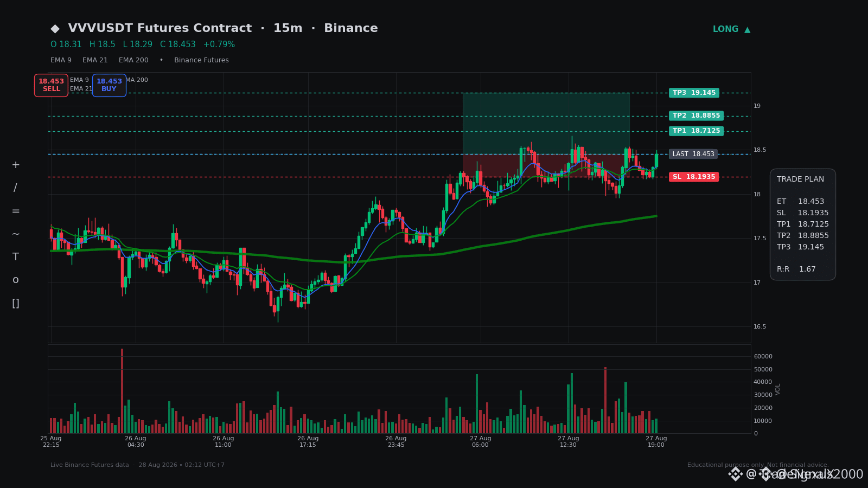Click the TP2 18.8855 row in Trade Plan
Image resolution: width=868 pixels, height=488 pixels.
pyautogui.click(x=803, y=236)
